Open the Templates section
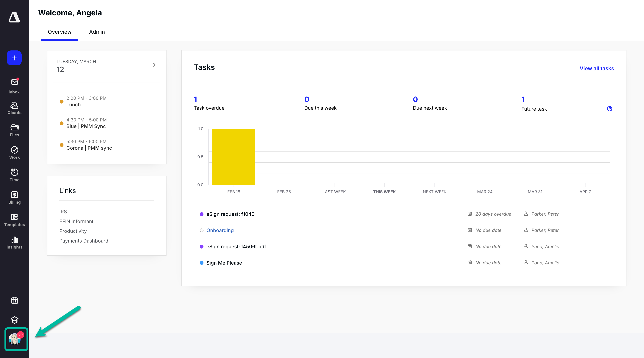Viewport: 644px width, 358px height. click(14, 220)
